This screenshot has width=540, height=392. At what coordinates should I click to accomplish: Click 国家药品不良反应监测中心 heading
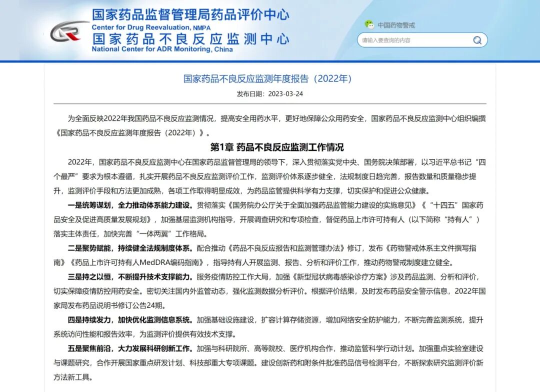click(191, 39)
